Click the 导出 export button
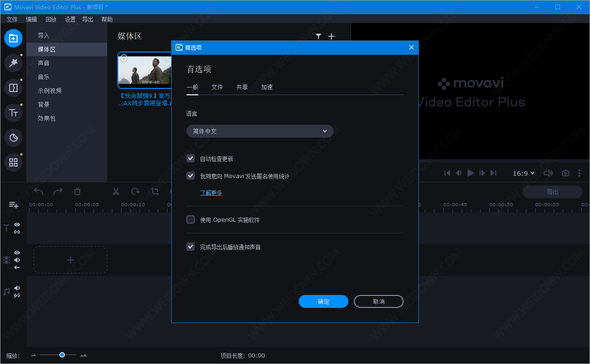 [x=553, y=192]
